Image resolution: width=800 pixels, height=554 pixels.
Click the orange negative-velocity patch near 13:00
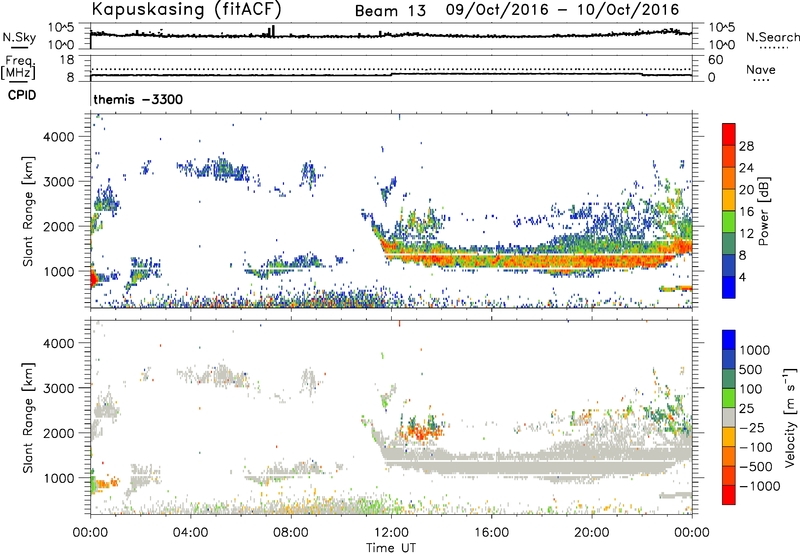(x=421, y=433)
